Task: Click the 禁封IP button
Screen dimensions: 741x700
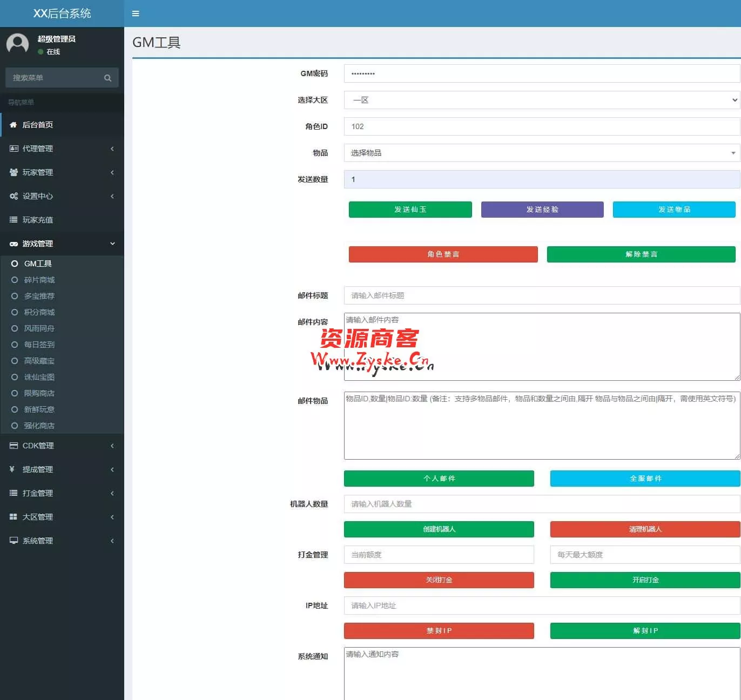Action: (439, 631)
